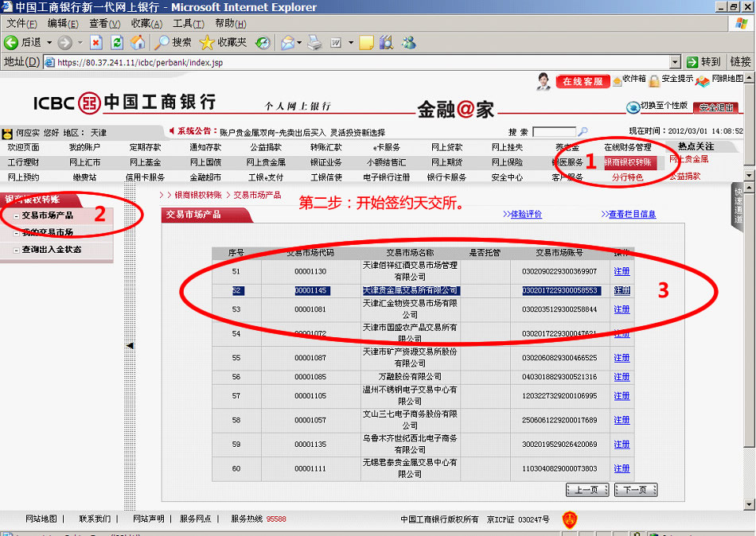The width and height of the screenshot is (756, 536).
Task: Click the page icon in the address bar
Action: (49, 62)
